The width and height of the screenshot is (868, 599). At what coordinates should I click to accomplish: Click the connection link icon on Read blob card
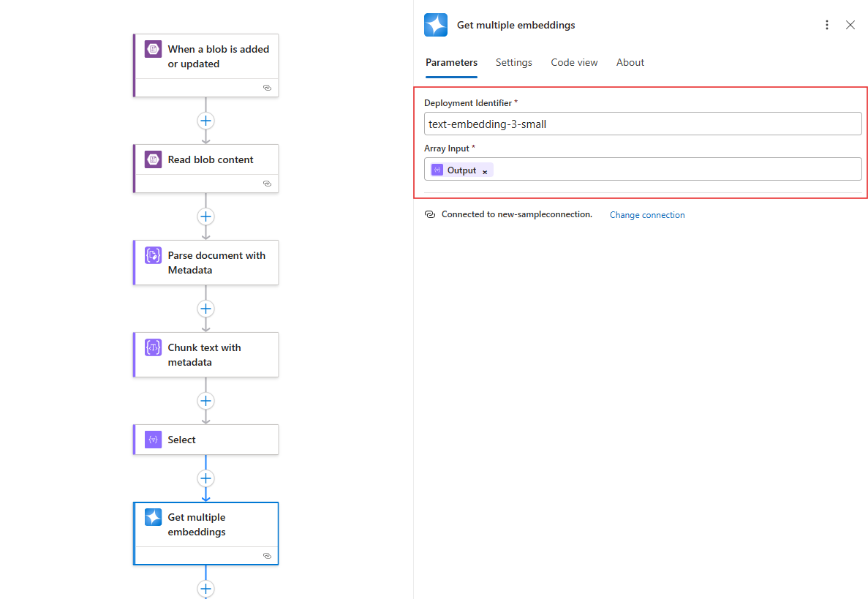267,184
